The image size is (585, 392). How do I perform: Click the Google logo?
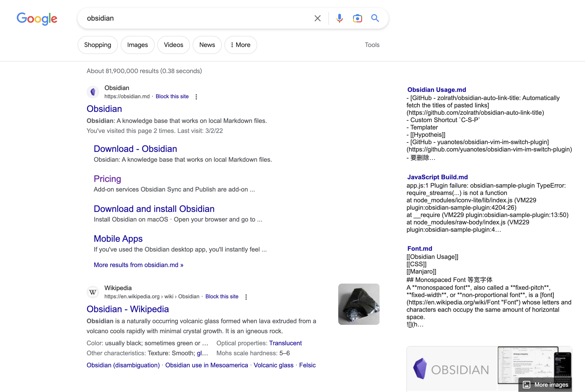coord(37,19)
